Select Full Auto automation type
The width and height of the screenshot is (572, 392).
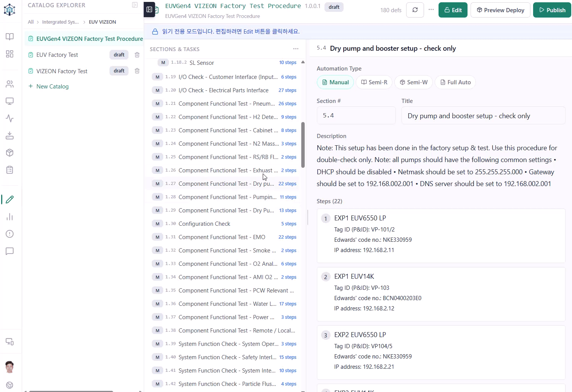click(x=455, y=82)
